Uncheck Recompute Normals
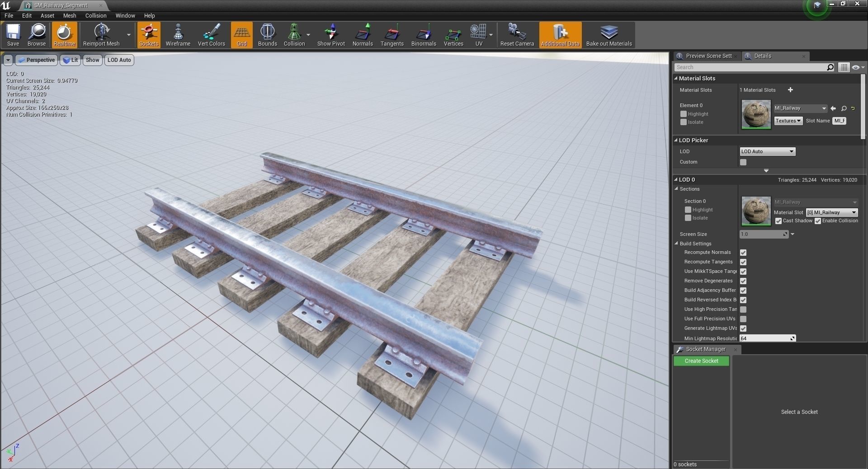The height and width of the screenshot is (469, 868). [743, 253]
